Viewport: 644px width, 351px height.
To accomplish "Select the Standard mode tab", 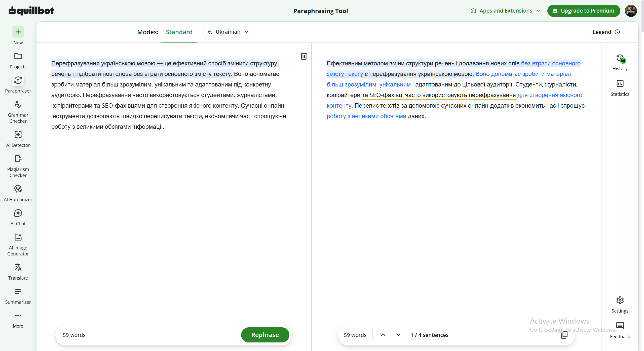I will (x=179, y=32).
